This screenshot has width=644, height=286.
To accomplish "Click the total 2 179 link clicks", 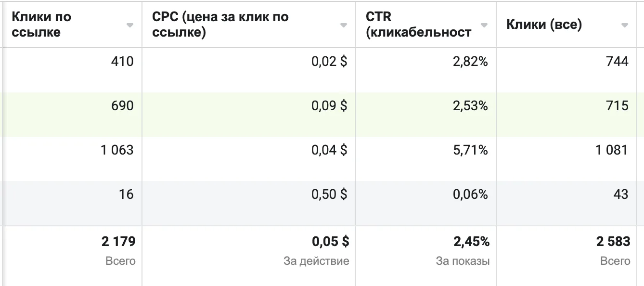I will (x=118, y=242).
